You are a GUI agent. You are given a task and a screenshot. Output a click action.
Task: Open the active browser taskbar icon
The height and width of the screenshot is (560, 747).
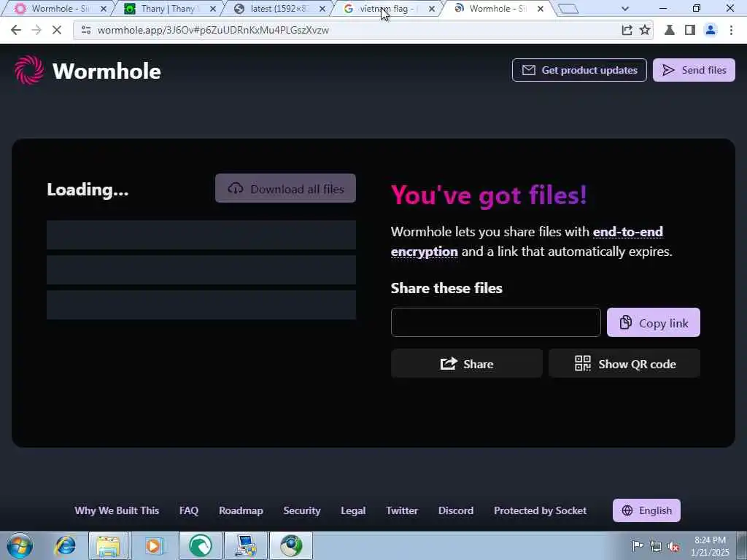[291, 545]
